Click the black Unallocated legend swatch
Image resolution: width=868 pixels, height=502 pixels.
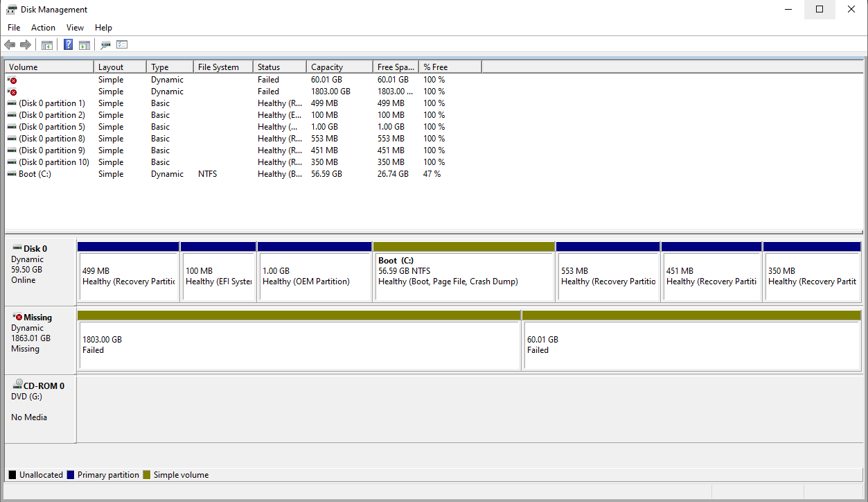[x=12, y=475]
